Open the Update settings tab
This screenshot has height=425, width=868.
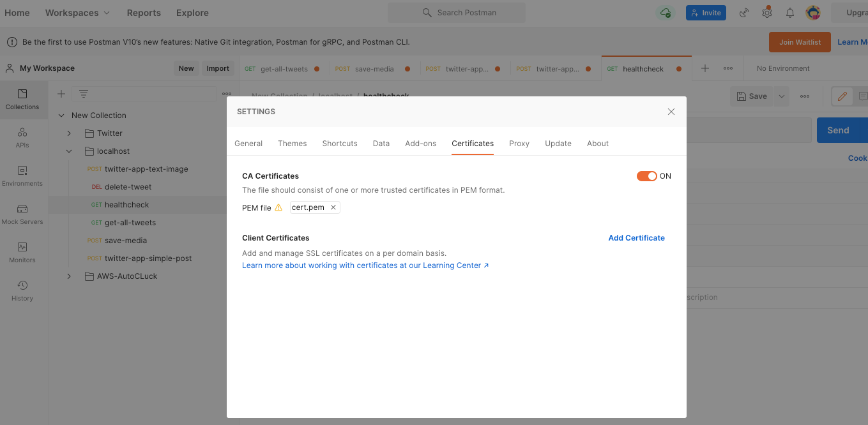coord(558,144)
